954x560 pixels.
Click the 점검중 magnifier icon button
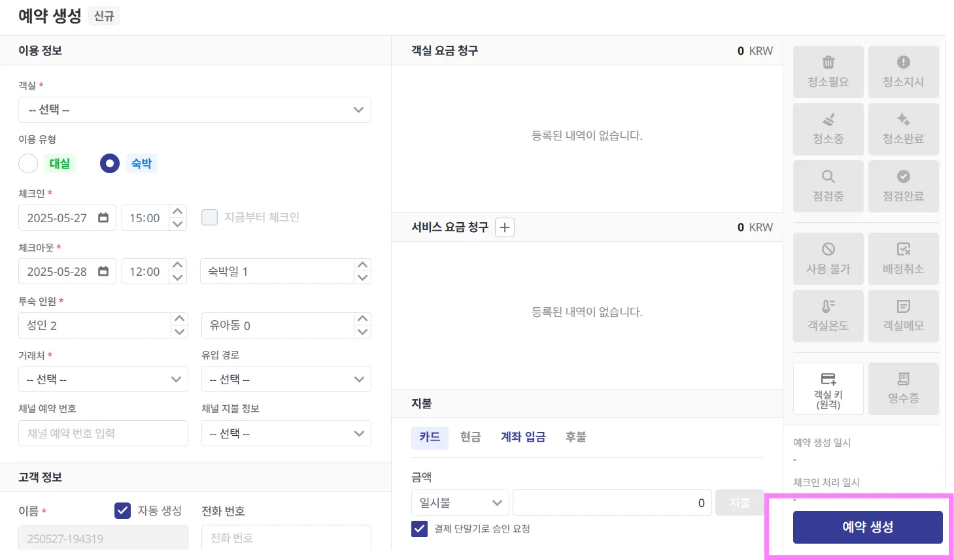pyautogui.click(x=828, y=186)
